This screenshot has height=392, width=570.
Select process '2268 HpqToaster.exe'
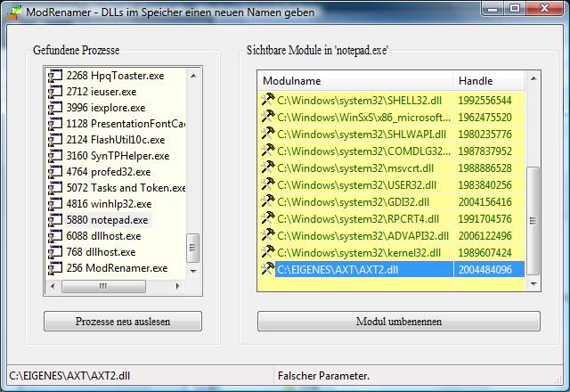point(115,76)
